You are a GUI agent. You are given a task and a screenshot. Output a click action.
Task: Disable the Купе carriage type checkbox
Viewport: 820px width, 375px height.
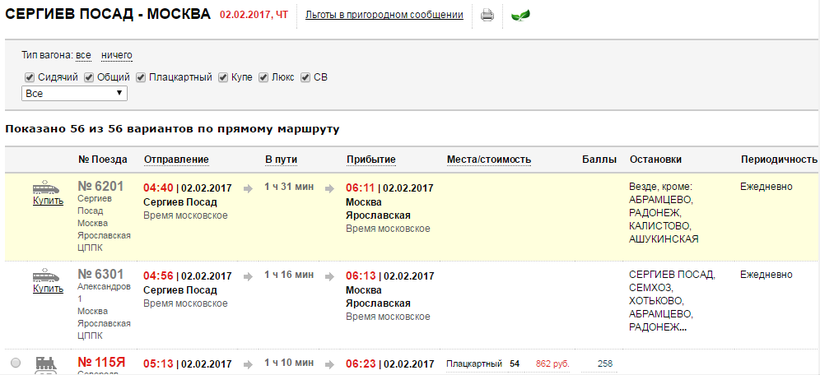pyautogui.click(x=223, y=77)
